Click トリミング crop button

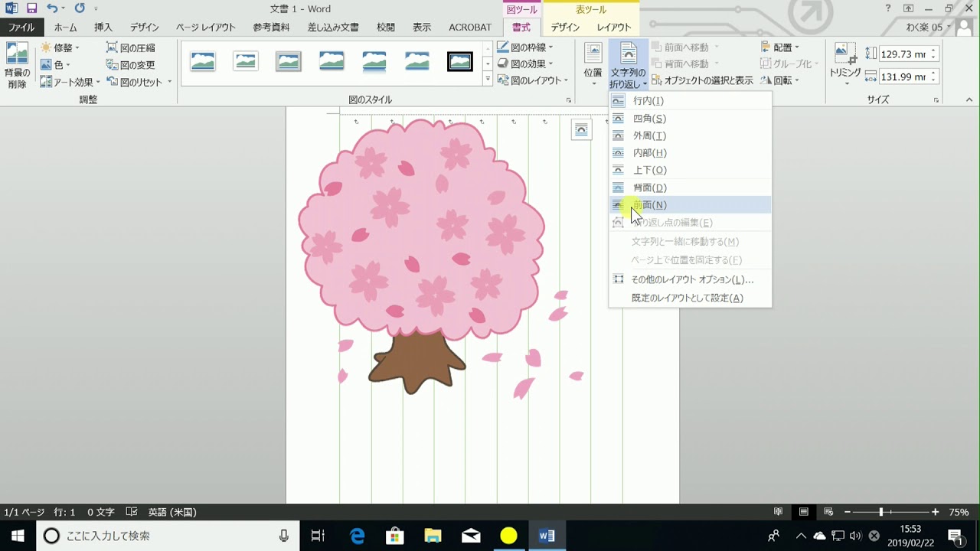point(845,65)
